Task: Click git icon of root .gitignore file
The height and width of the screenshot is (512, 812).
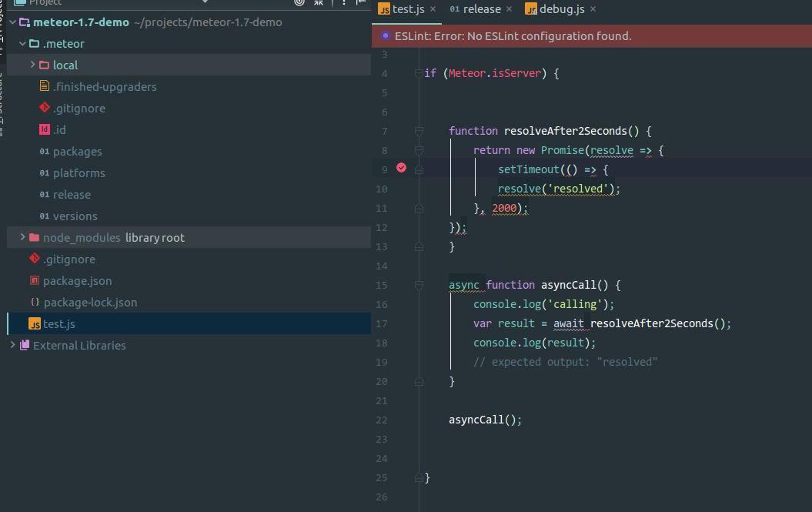Action: coord(35,258)
